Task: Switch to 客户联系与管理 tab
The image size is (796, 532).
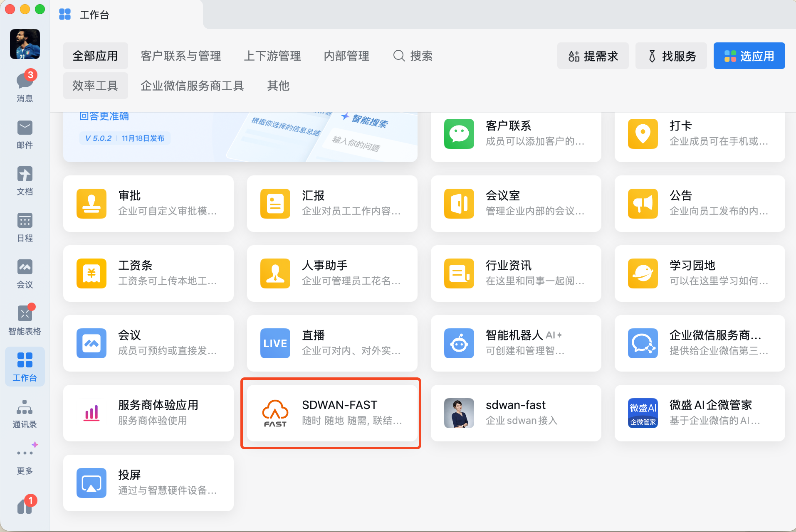Action: [180, 56]
